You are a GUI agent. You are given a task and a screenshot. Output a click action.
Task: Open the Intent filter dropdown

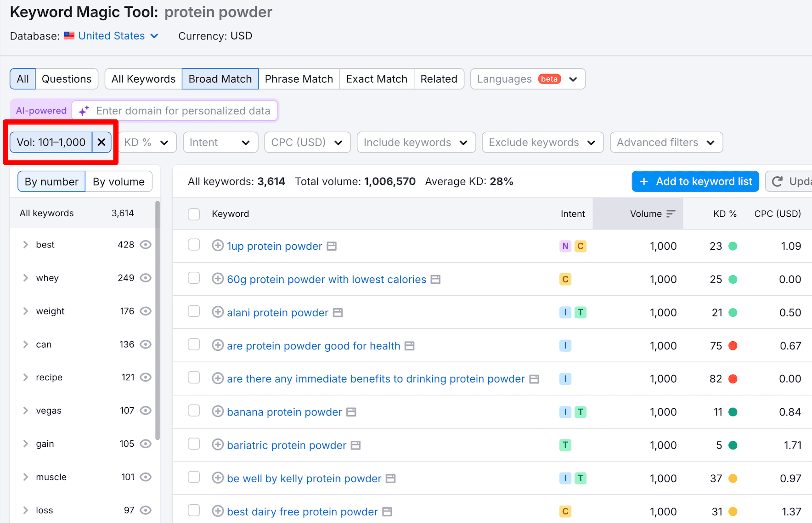pyautogui.click(x=220, y=142)
